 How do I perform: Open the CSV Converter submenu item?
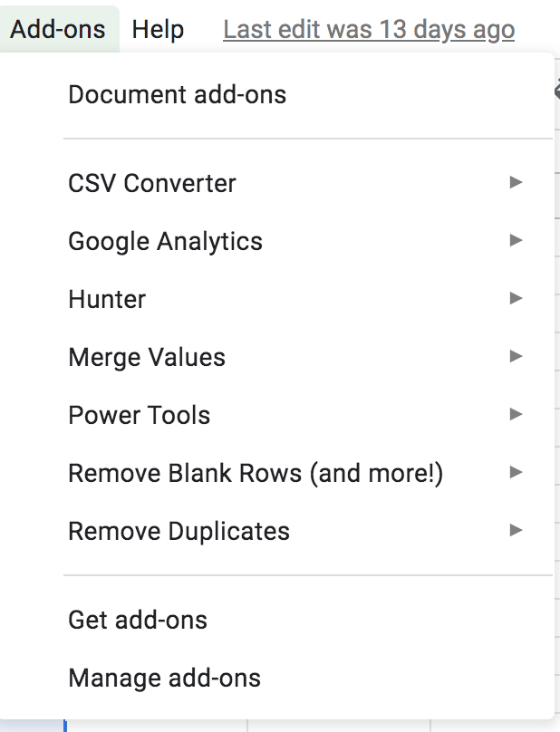152,183
